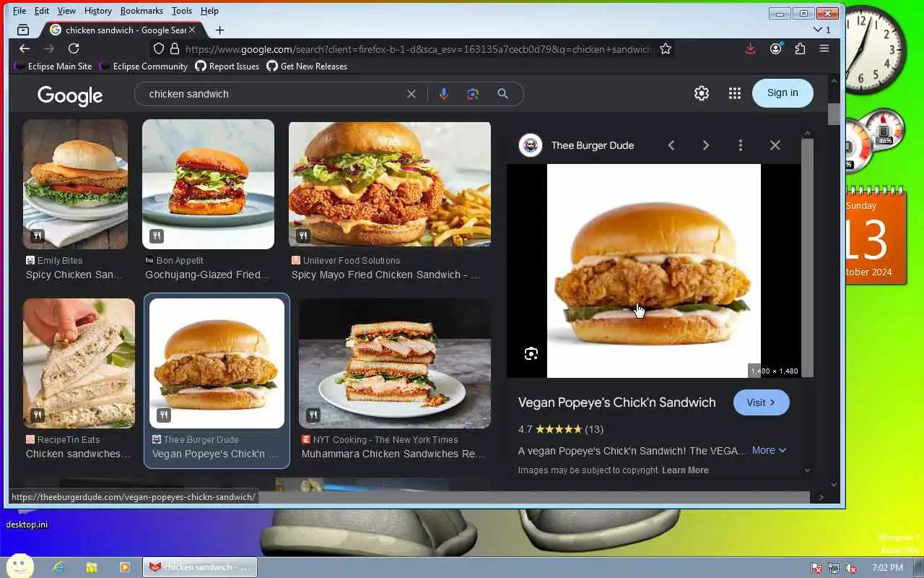
Task: Expand the More description text
Action: point(769,450)
